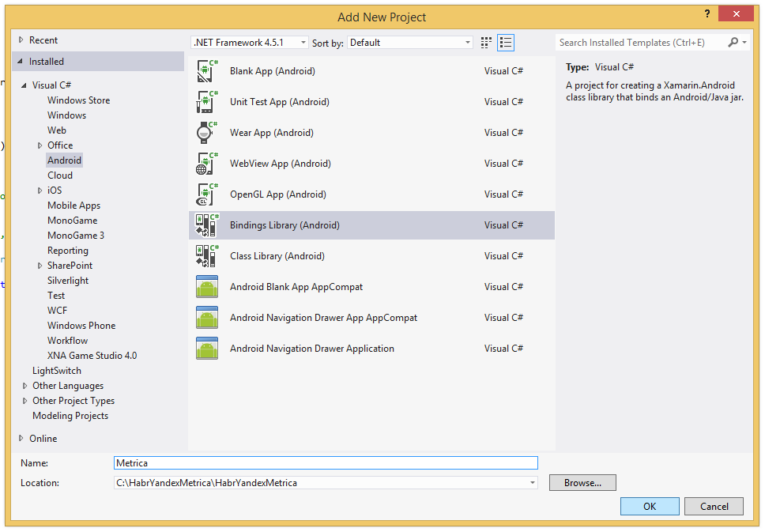
Task: Expand the Office tree node
Action: pyautogui.click(x=40, y=145)
